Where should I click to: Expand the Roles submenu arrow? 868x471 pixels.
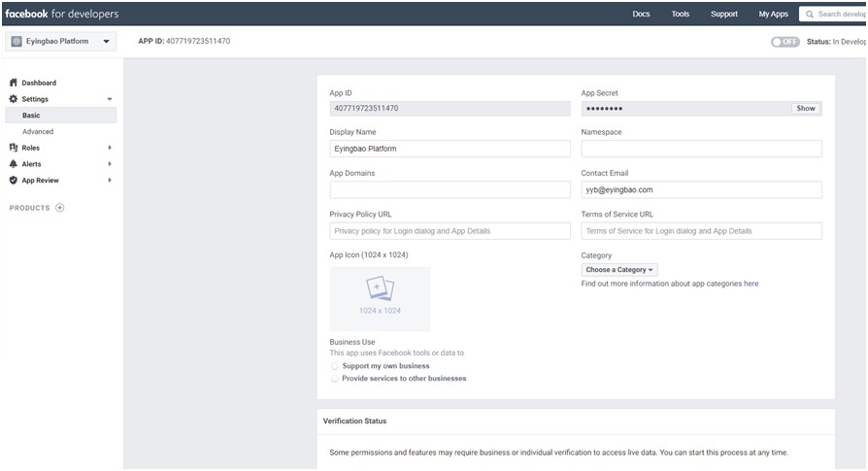[x=110, y=148]
